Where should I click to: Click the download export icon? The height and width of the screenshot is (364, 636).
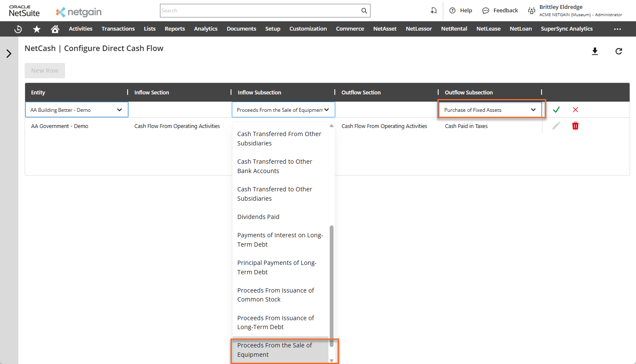point(595,51)
